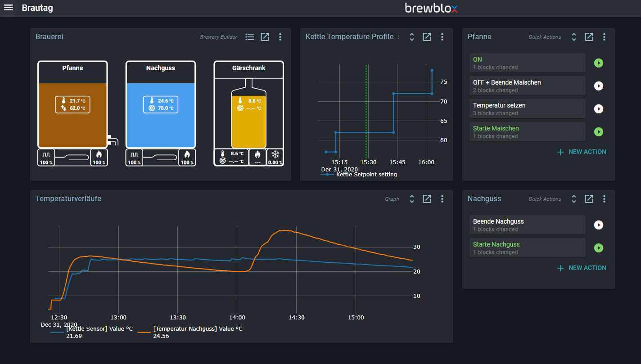Open the Temperatur setzen action entry
This screenshot has height=364, width=641.
[527, 109]
